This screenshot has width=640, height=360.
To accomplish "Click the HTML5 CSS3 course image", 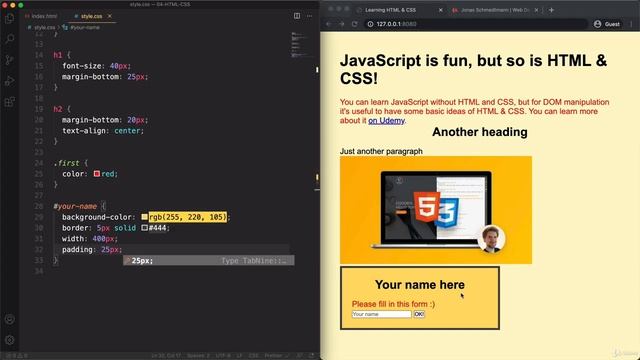I will (436, 210).
